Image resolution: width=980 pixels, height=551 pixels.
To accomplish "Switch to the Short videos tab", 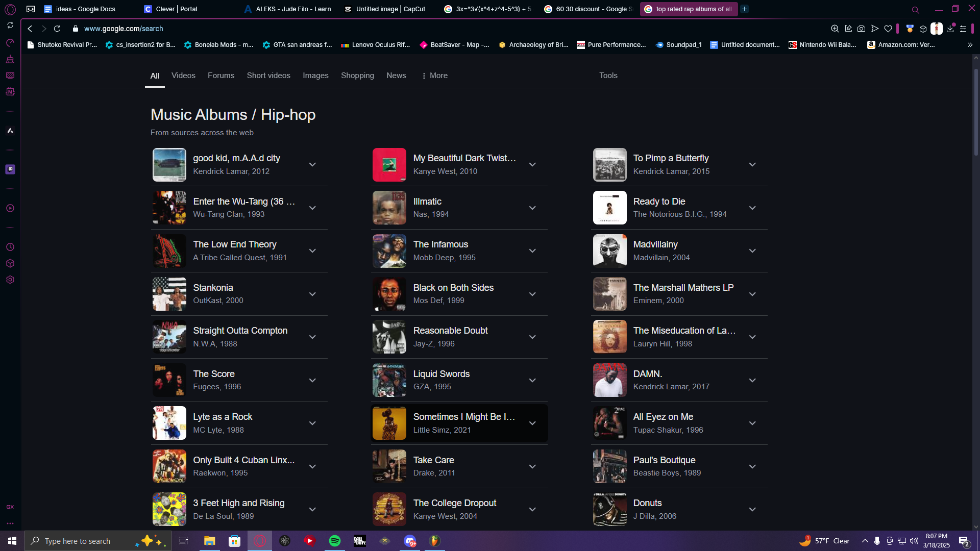I will pos(268,76).
